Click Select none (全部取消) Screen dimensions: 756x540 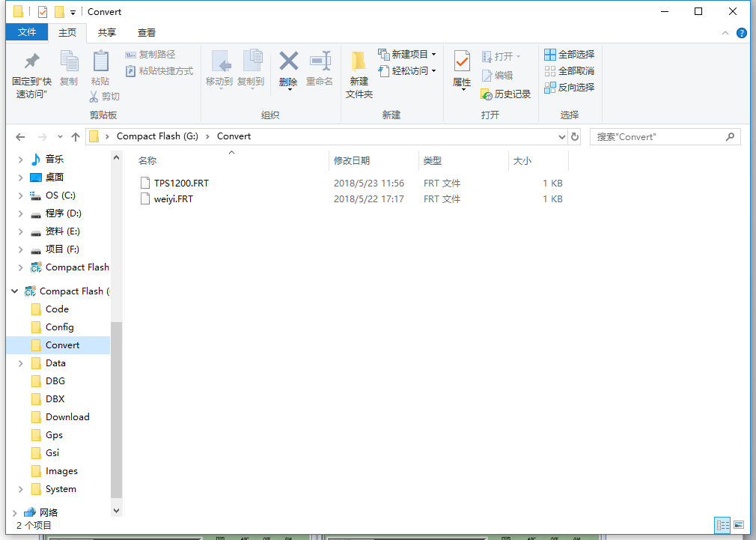click(x=570, y=71)
